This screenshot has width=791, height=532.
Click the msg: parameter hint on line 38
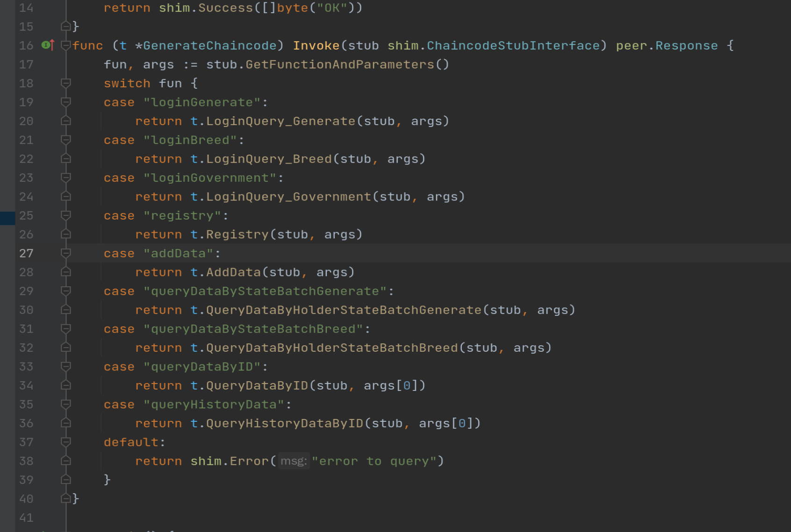click(x=294, y=461)
